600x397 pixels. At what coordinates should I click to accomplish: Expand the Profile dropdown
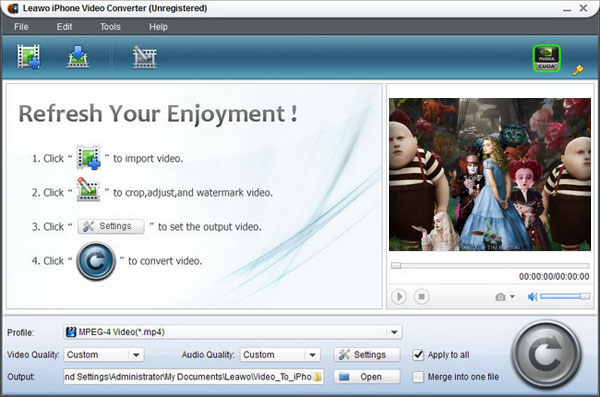(394, 332)
